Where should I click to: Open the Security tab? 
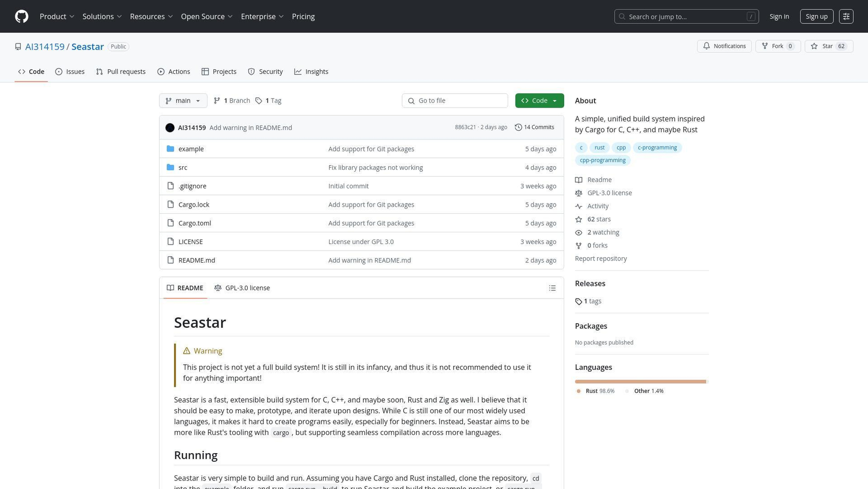coord(265,72)
